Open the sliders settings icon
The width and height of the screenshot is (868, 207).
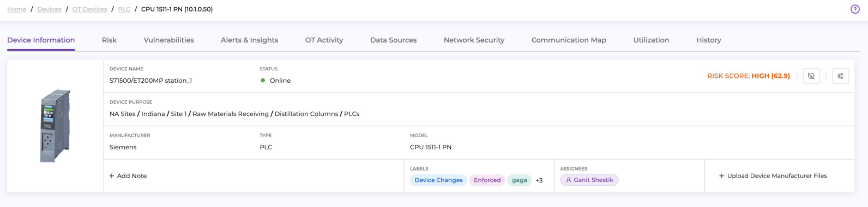click(x=840, y=76)
